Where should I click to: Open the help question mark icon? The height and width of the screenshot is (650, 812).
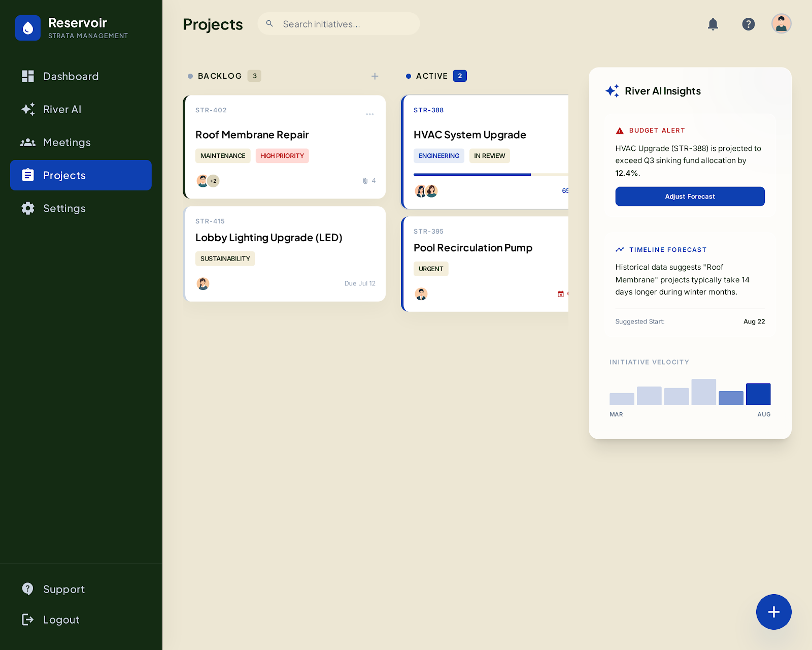pos(748,24)
